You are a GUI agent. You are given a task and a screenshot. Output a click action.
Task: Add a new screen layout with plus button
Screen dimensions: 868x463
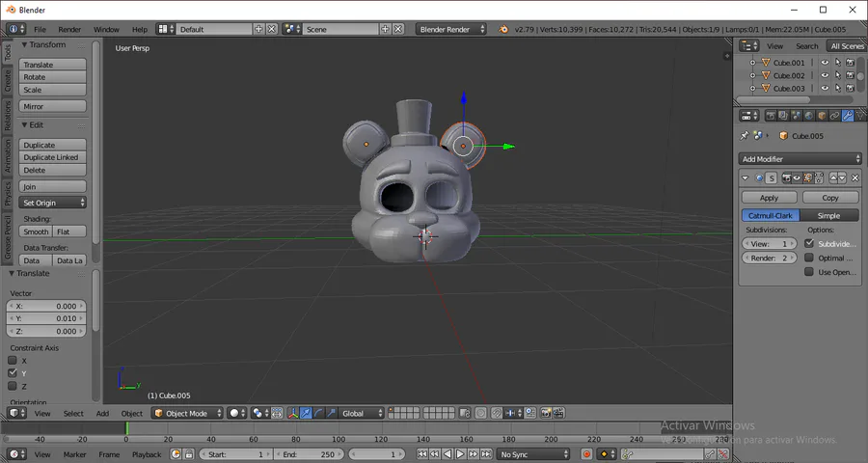pyautogui.click(x=258, y=29)
